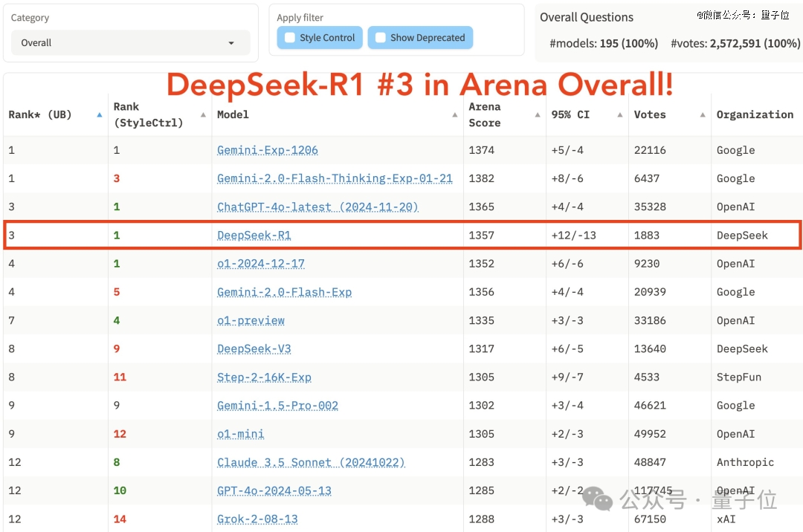Image resolution: width=803 pixels, height=532 pixels.
Task: Sort the leaderboard by Votes arrow
Action: pos(703,114)
